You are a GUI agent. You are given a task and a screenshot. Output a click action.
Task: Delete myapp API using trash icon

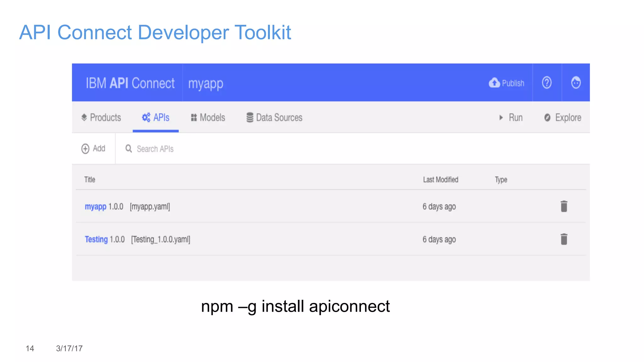(x=564, y=206)
